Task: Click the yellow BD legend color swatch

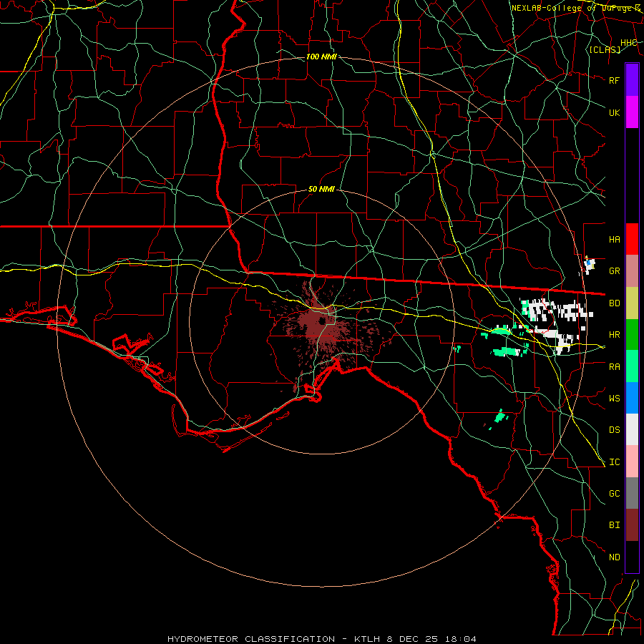Action: pyautogui.click(x=632, y=303)
